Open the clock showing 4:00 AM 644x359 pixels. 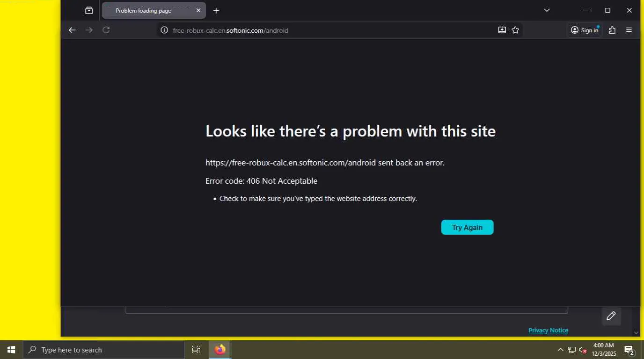coord(603,350)
